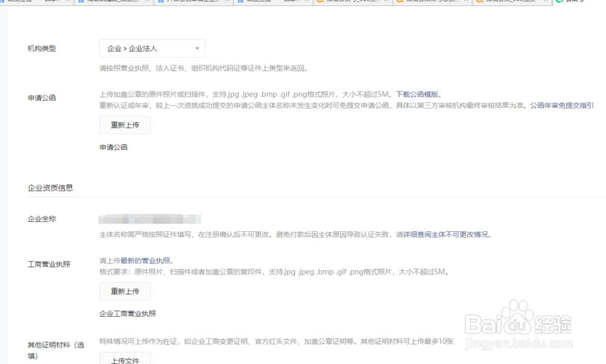606x364 pixels.
Task: Click the blurred 企业全称 value field
Action: (150, 219)
